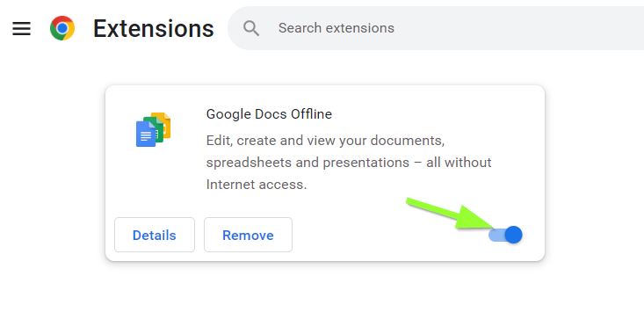Click the Chrome logo icon
This screenshot has height=327, width=644.
62,28
